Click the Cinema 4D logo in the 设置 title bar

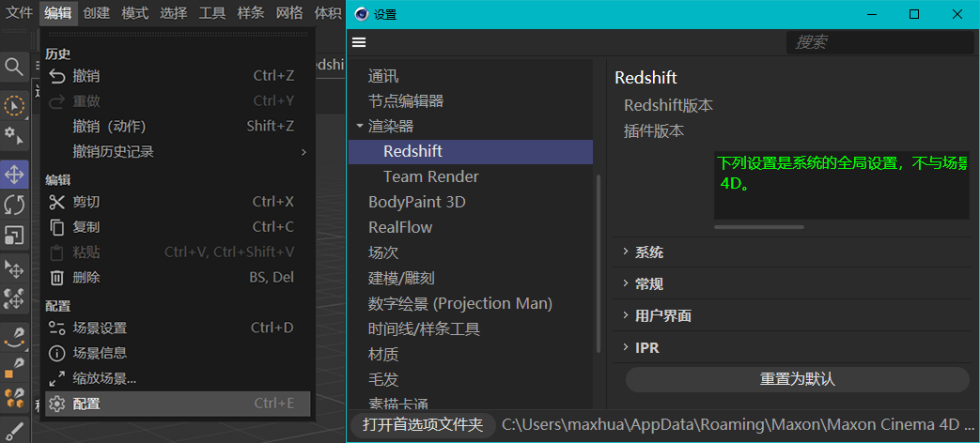click(x=361, y=14)
